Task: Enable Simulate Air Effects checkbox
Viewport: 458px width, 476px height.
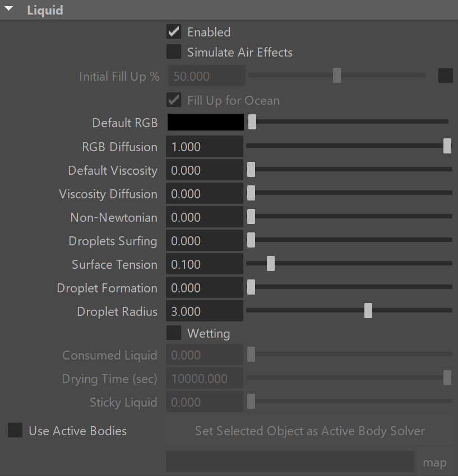Action: [174, 52]
